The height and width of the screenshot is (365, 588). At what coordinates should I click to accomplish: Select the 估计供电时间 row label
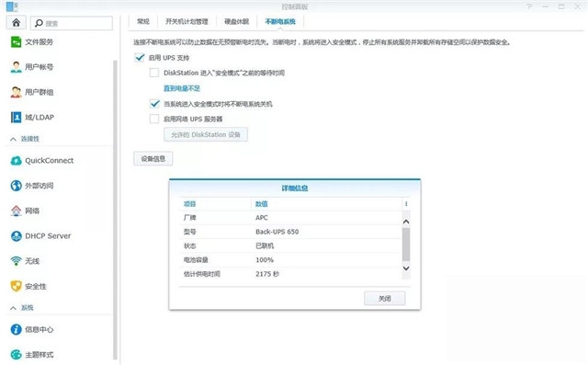click(x=202, y=274)
